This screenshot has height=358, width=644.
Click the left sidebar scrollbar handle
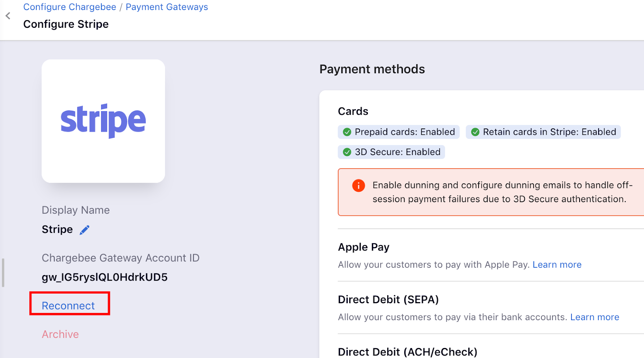[3, 273]
